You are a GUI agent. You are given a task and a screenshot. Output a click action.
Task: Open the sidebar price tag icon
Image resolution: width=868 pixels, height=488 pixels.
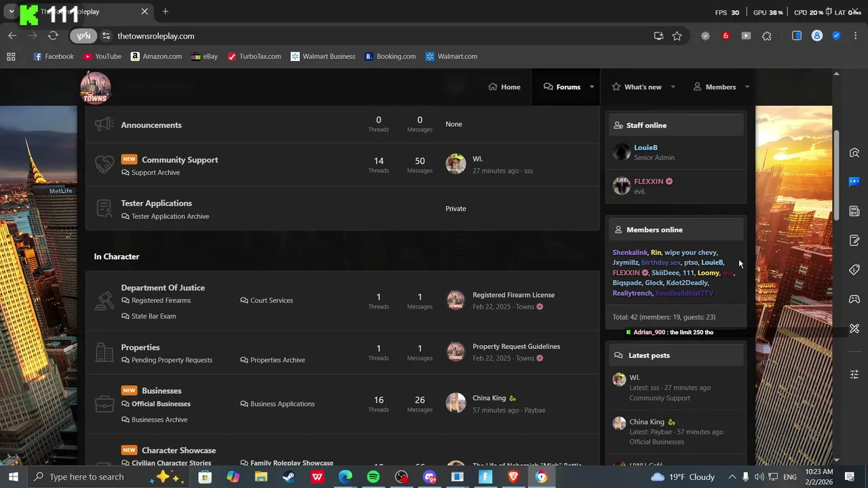coord(854,270)
